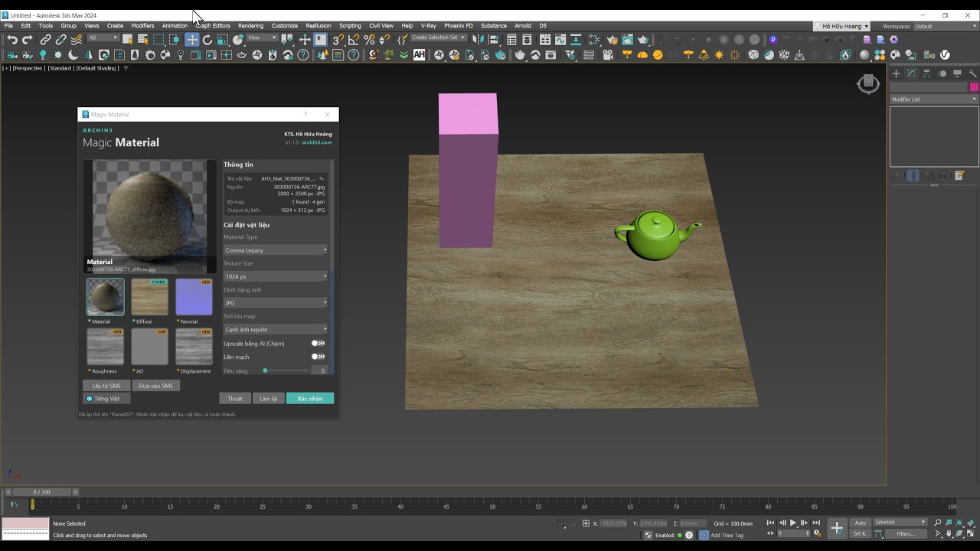Open the selection filter All dropdown

click(103, 37)
